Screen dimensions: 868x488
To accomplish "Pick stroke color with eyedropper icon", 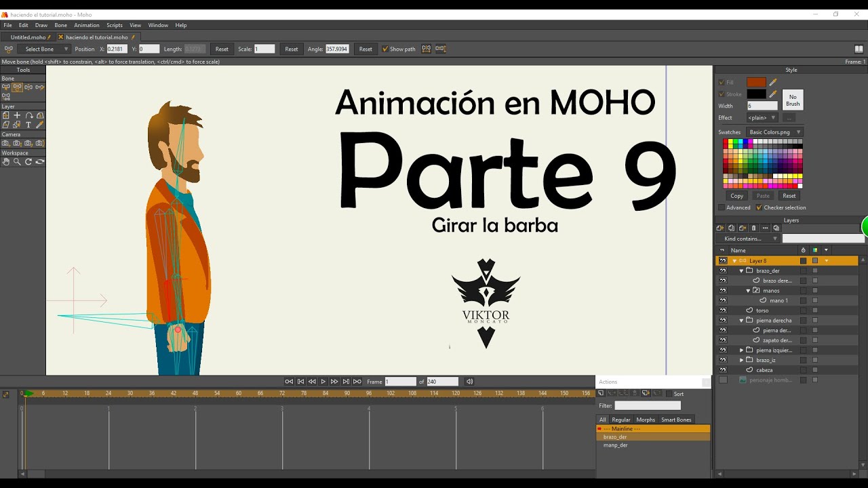I will pyautogui.click(x=773, y=94).
